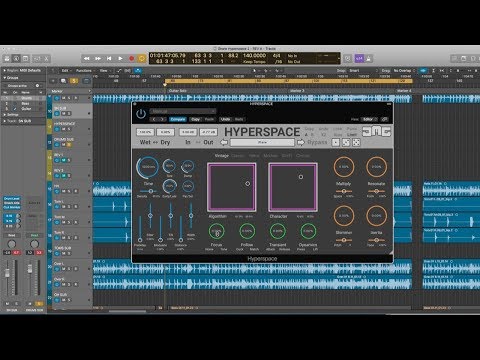Click the Copy button in plugin header
Image resolution: width=480 pixels, height=360 pixels.
[x=196, y=119]
